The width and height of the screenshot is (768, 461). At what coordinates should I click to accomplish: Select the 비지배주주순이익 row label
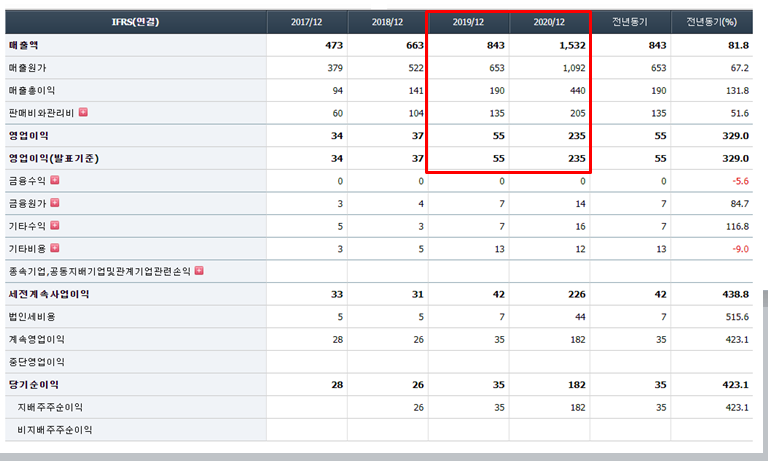click(55, 430)
